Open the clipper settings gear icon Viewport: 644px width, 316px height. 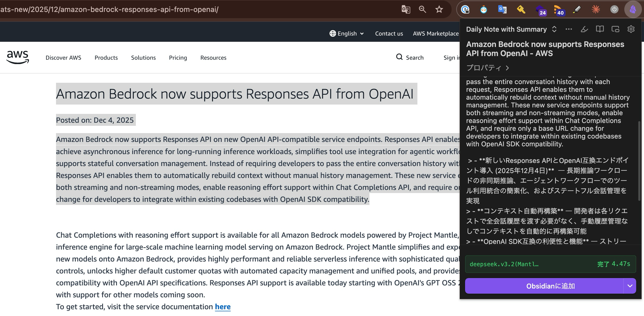point(631,29)
